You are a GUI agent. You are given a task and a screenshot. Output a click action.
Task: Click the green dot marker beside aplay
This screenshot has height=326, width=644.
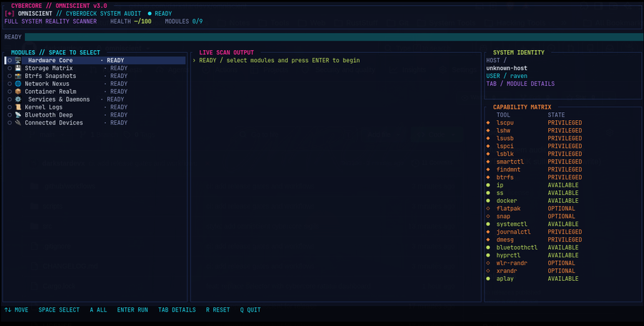click(488, 279)
